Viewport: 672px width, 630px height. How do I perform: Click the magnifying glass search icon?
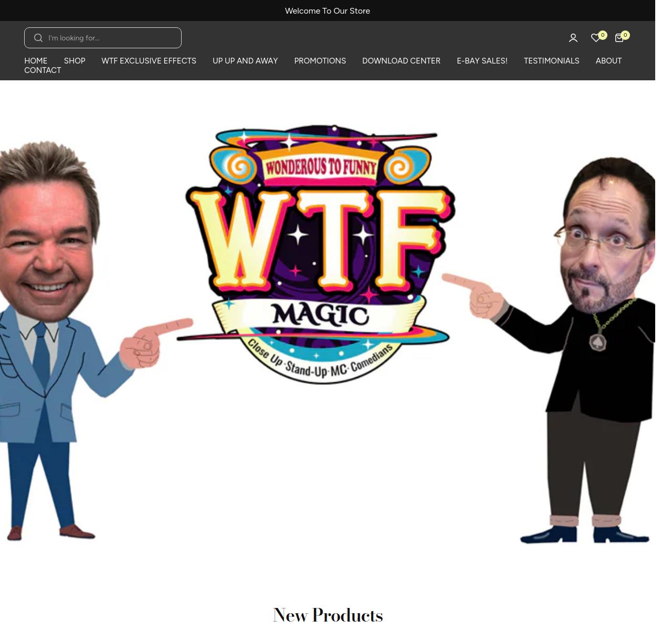point(38,38)
